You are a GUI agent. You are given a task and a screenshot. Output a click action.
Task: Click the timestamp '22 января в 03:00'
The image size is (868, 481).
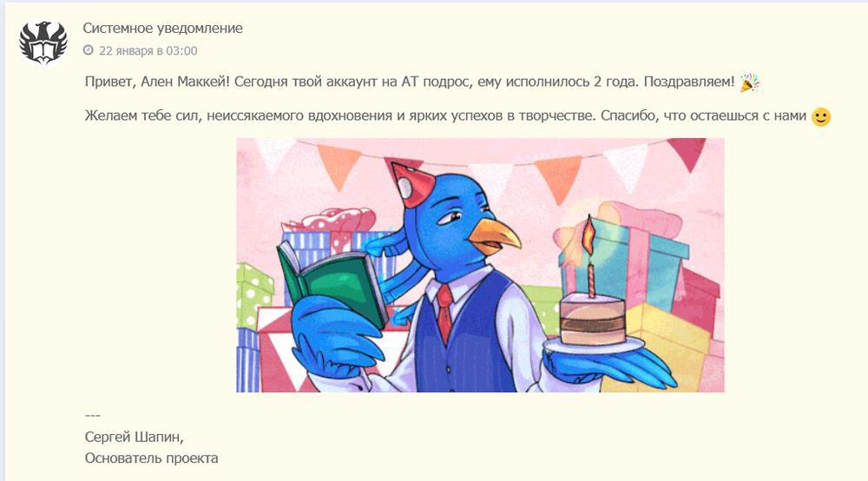click(148, 51)
